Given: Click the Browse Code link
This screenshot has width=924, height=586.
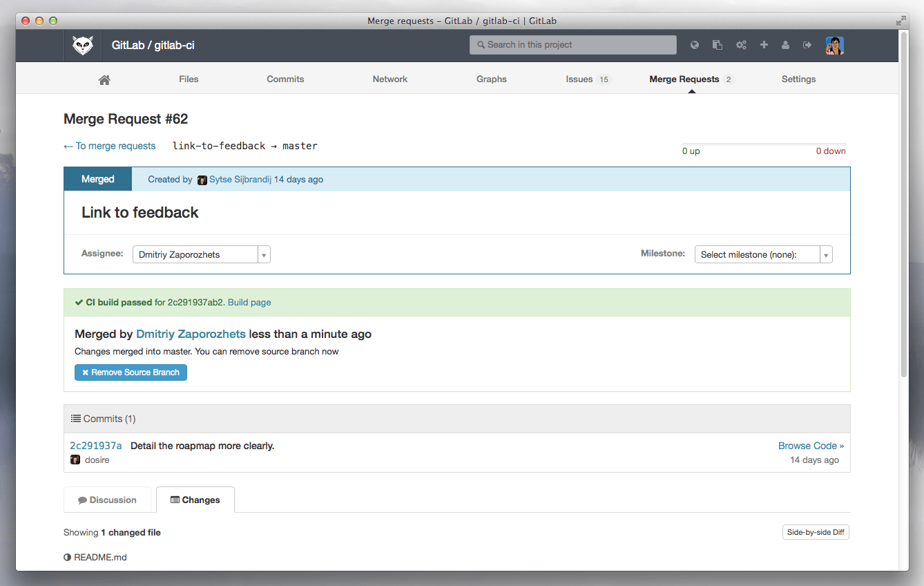Looking at the screenshot, I should [811, 446].
